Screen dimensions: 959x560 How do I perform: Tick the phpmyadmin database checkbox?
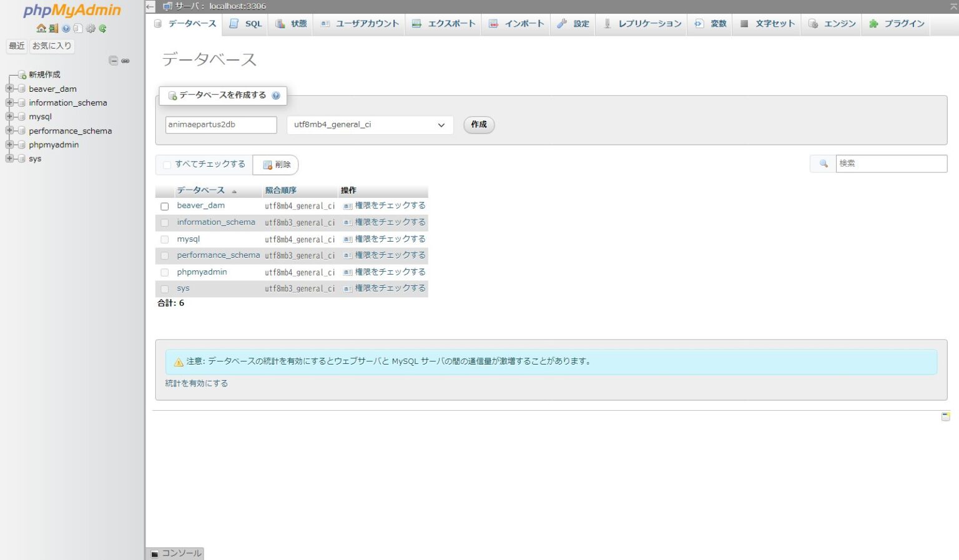point(165,272)
